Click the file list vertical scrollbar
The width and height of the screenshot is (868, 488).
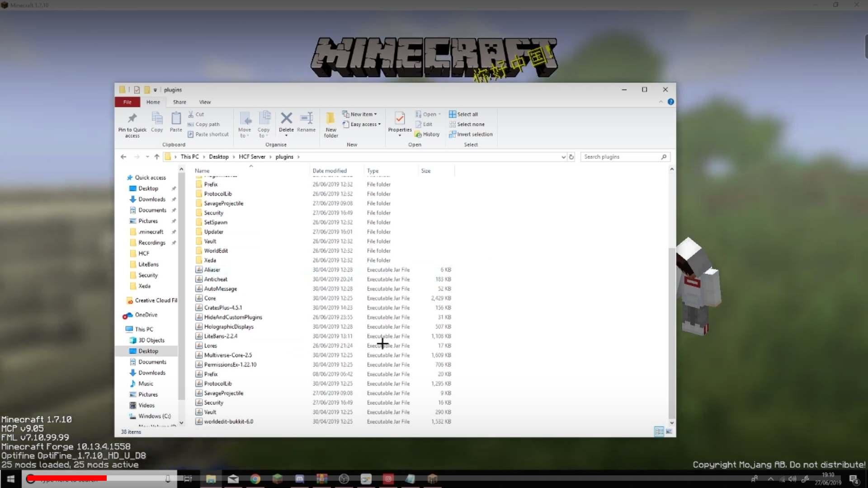[x=672, y=333]
